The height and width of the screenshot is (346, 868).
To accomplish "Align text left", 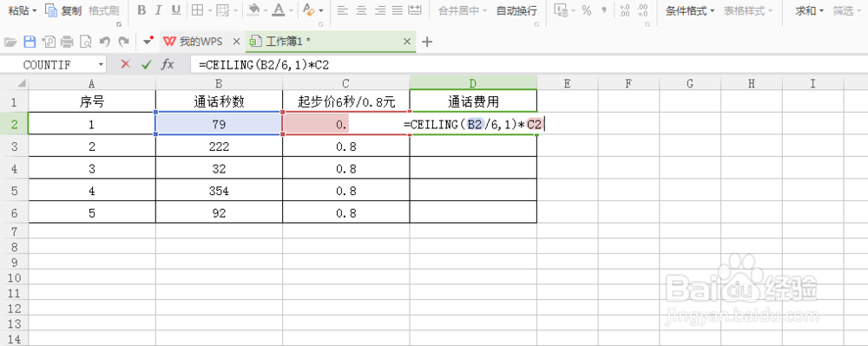I will pyautogui.click(x=343, y=10).
